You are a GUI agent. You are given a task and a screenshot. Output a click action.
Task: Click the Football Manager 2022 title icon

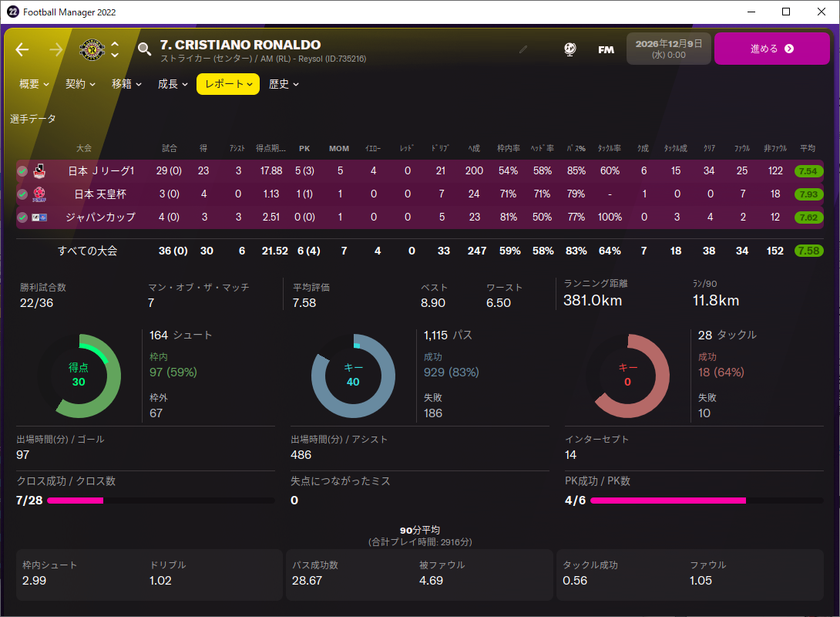(x=13, y=12)
